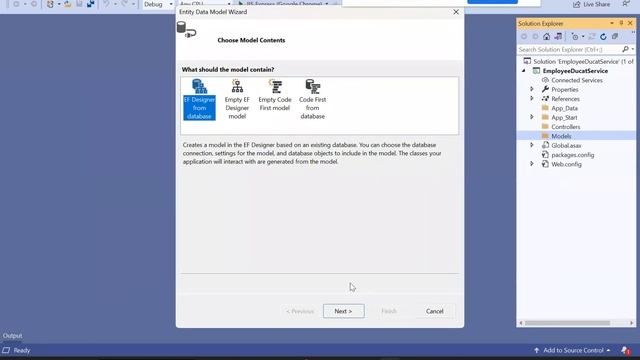Focus the Search Solution Explorer field
Viewport: 640px width, 360px height.
click(x=569, y=49)
